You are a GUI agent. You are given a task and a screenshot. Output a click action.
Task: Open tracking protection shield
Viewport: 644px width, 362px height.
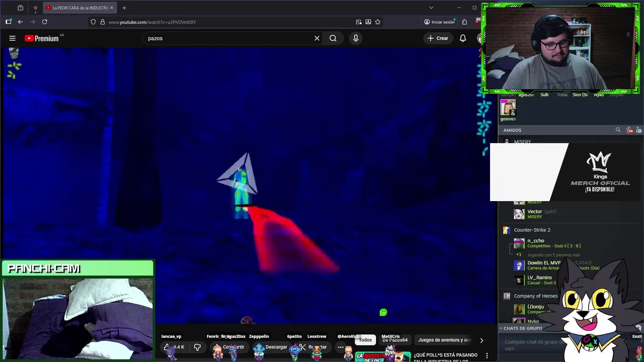pyautogui.click(x=93, y=22)
